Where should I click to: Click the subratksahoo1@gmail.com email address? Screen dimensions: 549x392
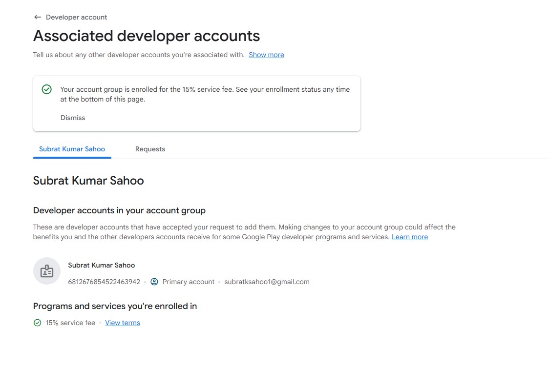pyautogui.click(x=267, y=282)
